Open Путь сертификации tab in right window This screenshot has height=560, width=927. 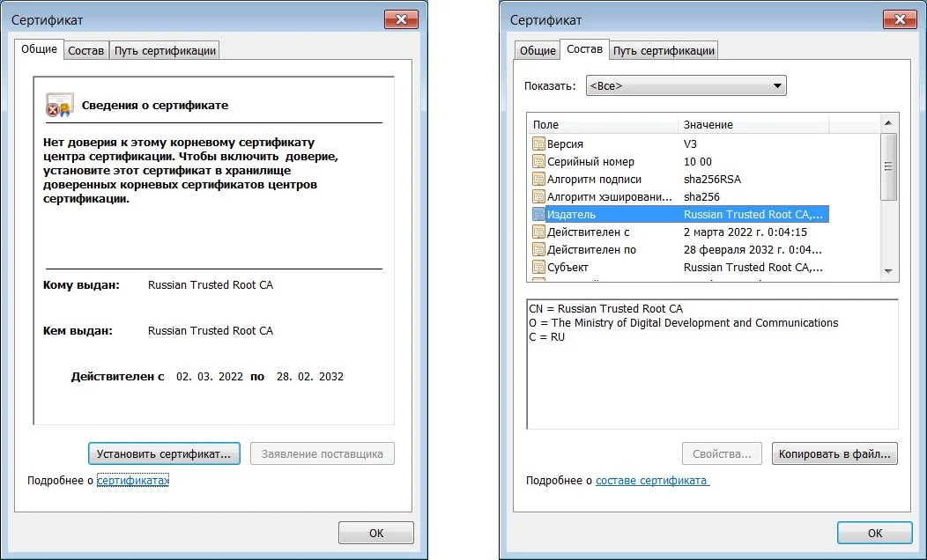[x=664, y=51]
